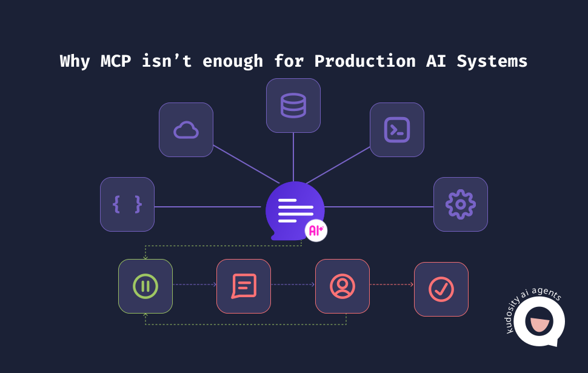The width and height of the screenshot is (588, 373).
Task: Click the vertical line below database tile
Action: click(293, 157)
